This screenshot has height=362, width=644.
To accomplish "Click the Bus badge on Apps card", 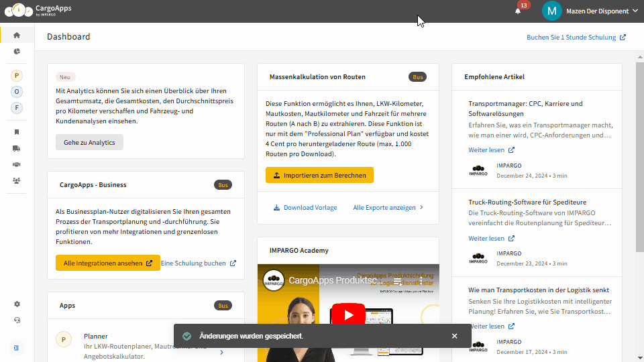I will (x=223, y=306).
